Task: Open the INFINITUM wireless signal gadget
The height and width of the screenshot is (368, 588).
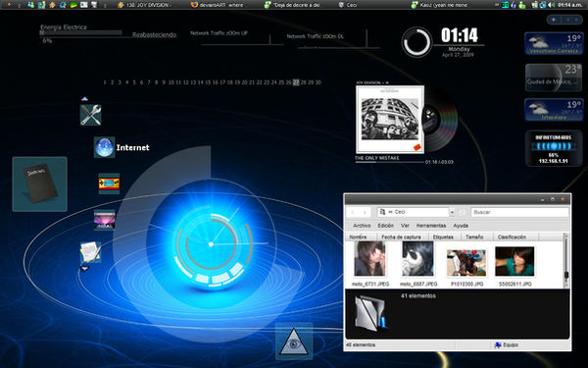Action: coord(554,149)
